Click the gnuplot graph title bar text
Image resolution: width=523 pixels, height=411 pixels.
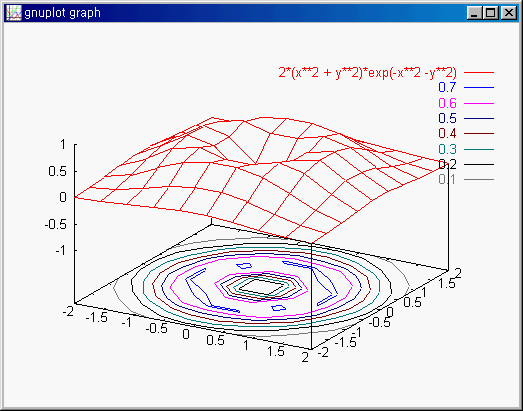[x=62, y=13]
